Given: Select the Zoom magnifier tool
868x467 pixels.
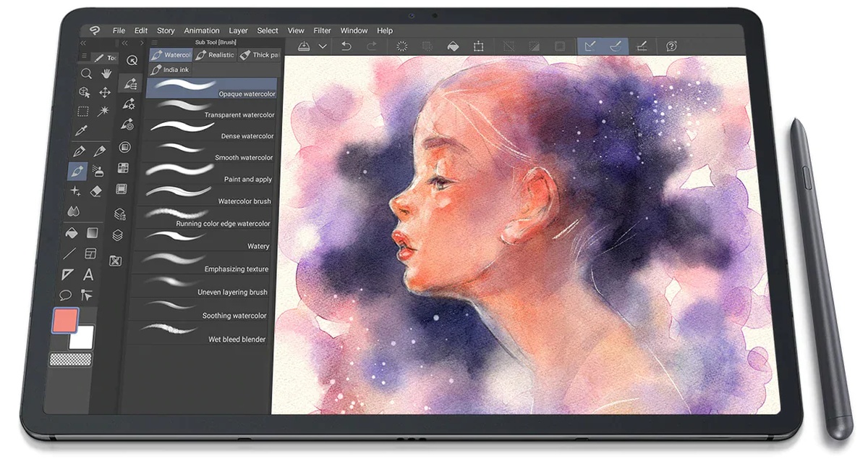Looking at the screenshot, I should point(85,74).
